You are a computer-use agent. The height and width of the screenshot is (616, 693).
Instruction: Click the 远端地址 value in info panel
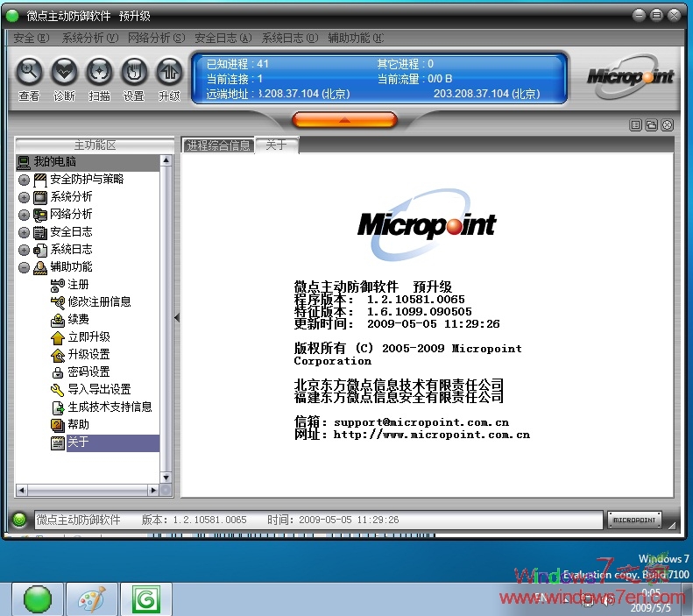pyautogui.click(x=305, y=94)
